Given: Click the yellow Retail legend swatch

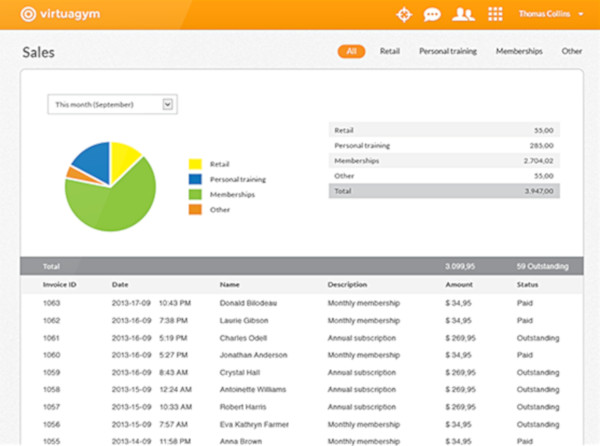Looking at the screenshot, I should point(196,164).
